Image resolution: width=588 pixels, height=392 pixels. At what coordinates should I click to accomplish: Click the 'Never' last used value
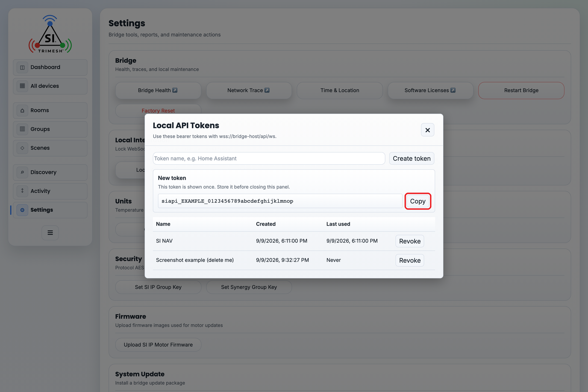(333, 260)
